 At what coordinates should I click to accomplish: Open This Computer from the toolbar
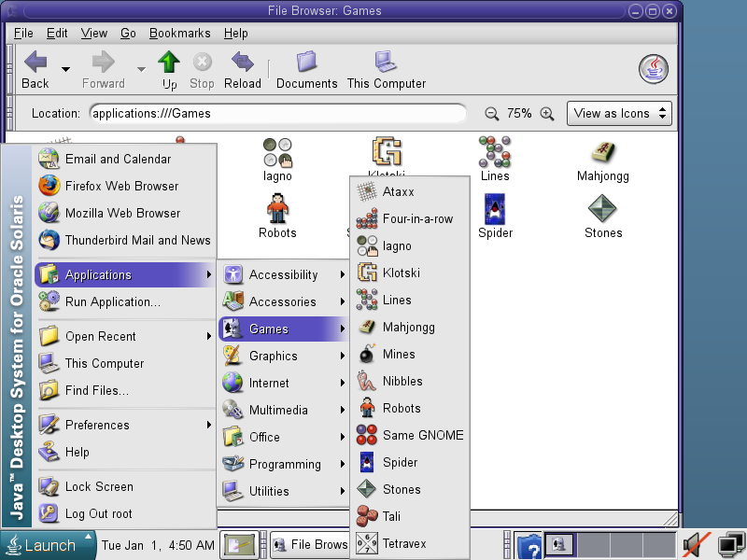click(x=386, y=63)
